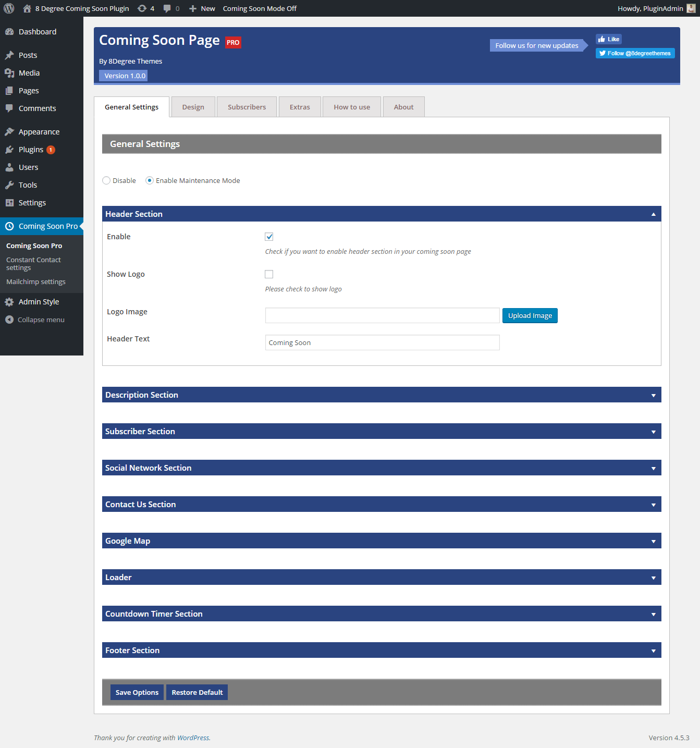Screen dimensions: 700x748
Task: Click the 'By 8Degree Themes' text
Action: click(x=130, y=61)
